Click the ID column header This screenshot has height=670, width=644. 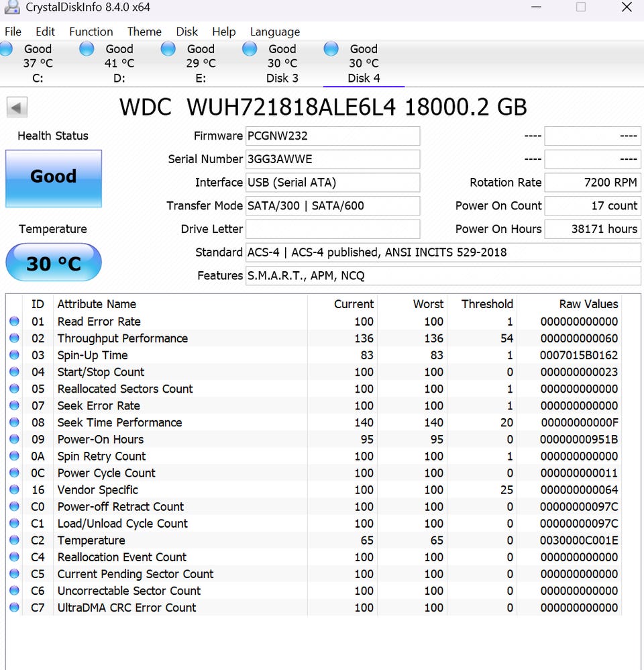coord(38,304)
